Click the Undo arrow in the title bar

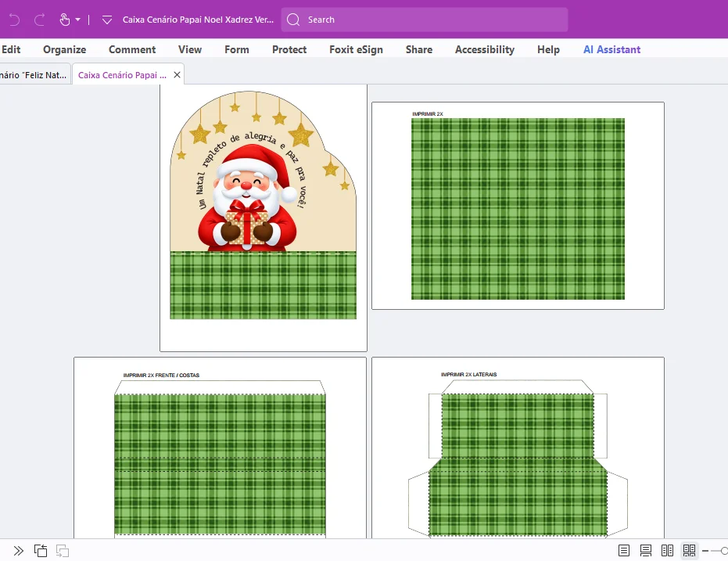(x=14, y=20)
